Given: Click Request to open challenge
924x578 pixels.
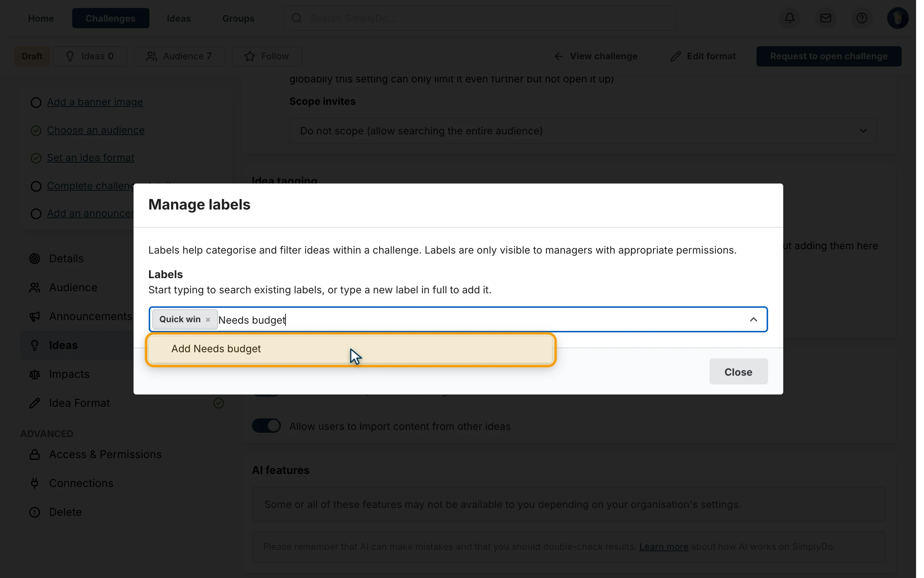Looking at the screenshot, I should 829,56.
